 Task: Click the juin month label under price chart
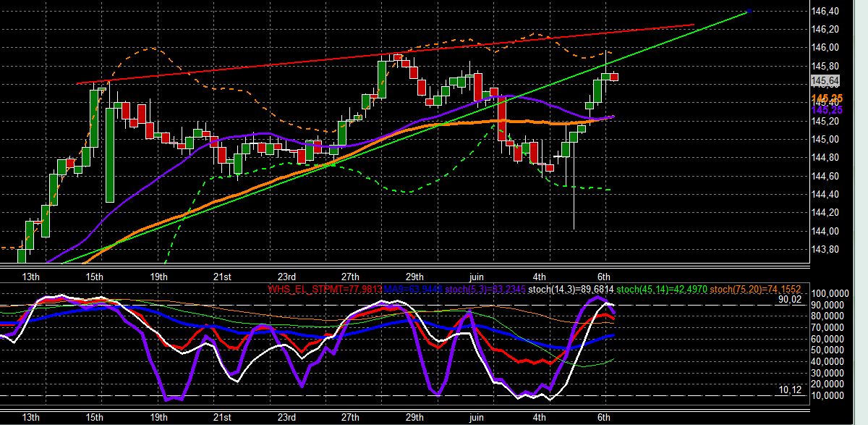tap(477, 277)
